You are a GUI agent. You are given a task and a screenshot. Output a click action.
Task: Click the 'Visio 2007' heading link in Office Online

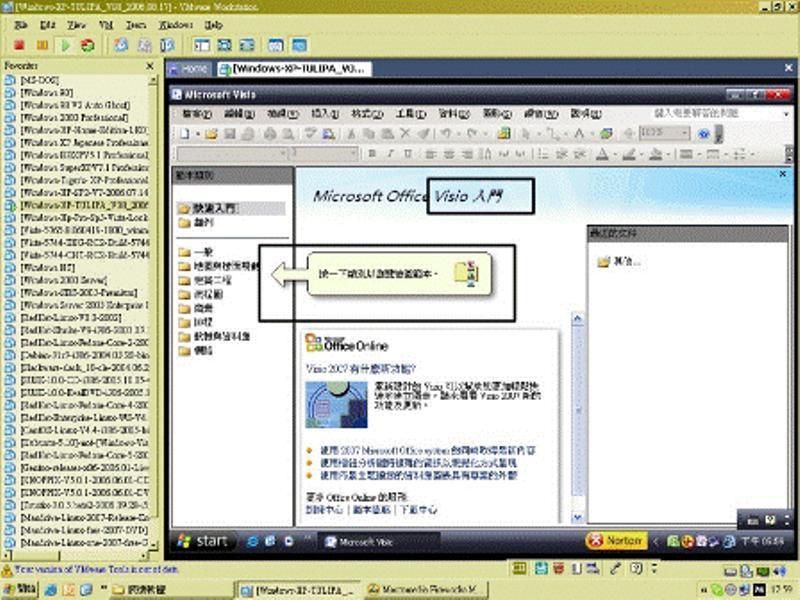click(x=361, y=369)
